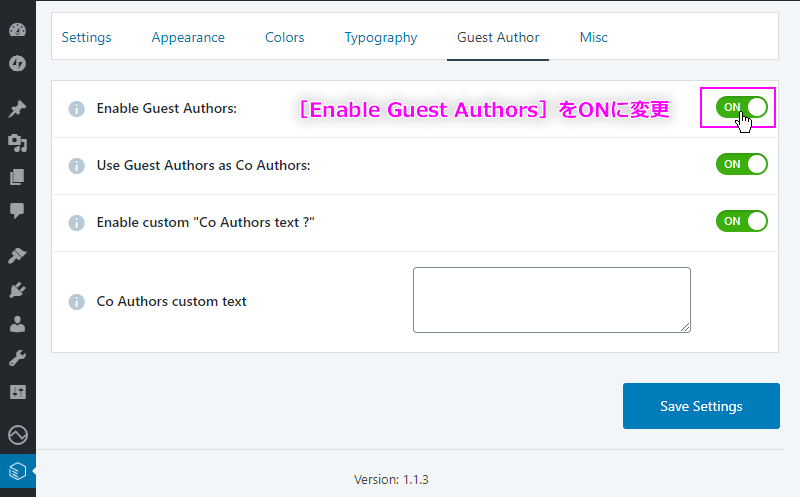This screenshot has height=497, width=800.
Task: Open the Media library icon
Action: 17,143
